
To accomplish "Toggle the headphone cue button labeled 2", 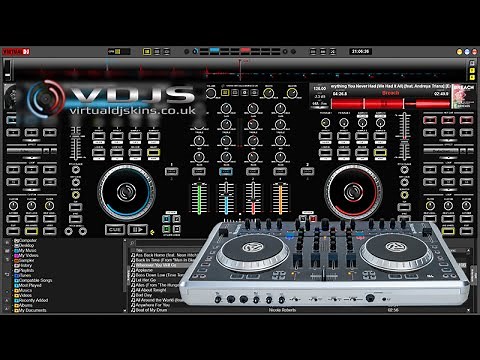I will (x=307, y=171).
